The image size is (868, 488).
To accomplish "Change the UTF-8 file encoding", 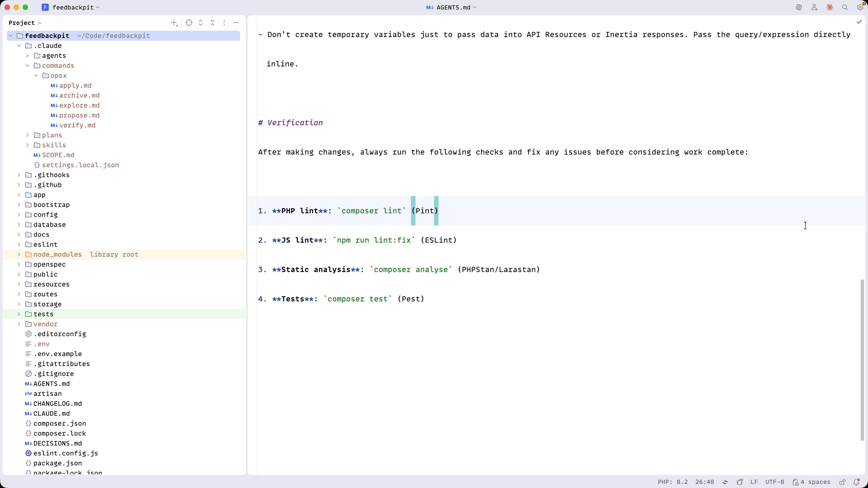I will click(774, 482).
